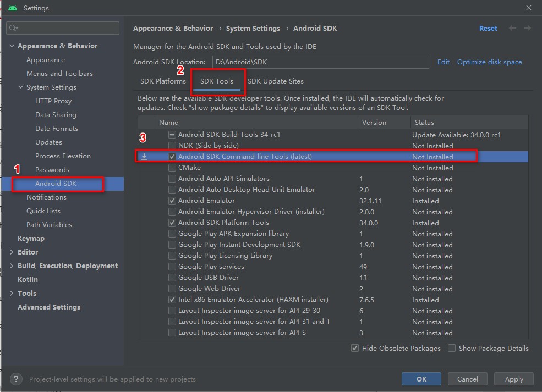Close the Settings dialog window
Screen dimensions: 542x392
point(529,8)
